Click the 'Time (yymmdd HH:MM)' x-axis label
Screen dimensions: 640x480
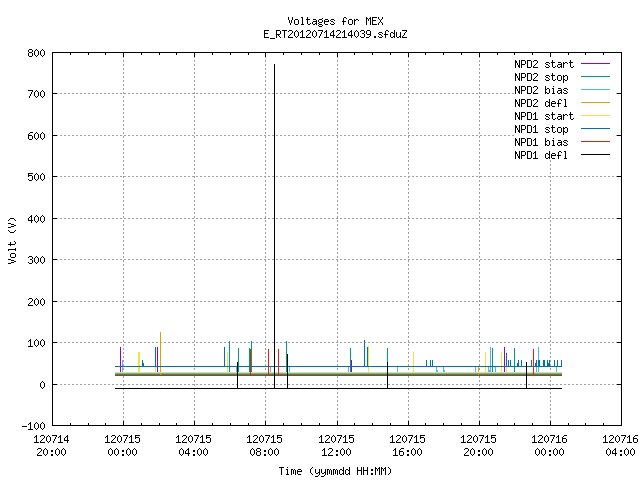click(x=335, y=471)
